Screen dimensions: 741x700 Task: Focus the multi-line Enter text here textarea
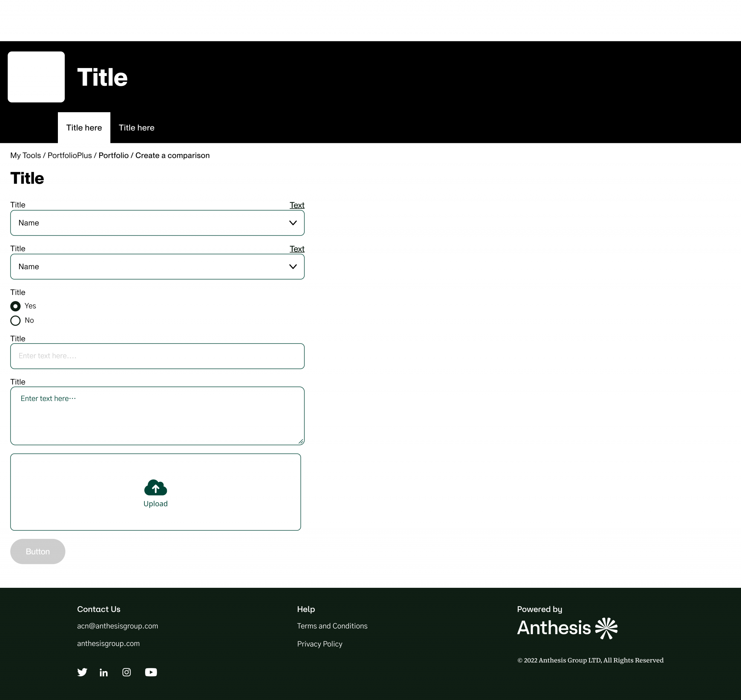(x=157, y=416)
